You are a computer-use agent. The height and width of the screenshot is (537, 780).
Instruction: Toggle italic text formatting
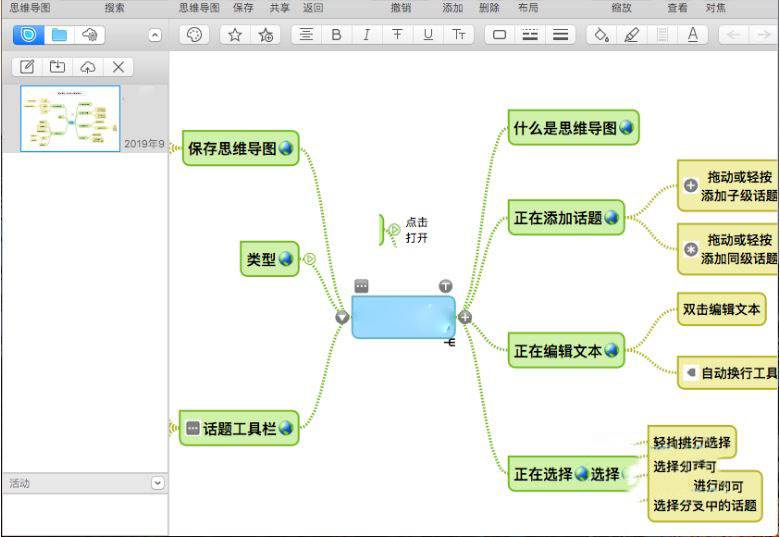(x=366, y=35)
